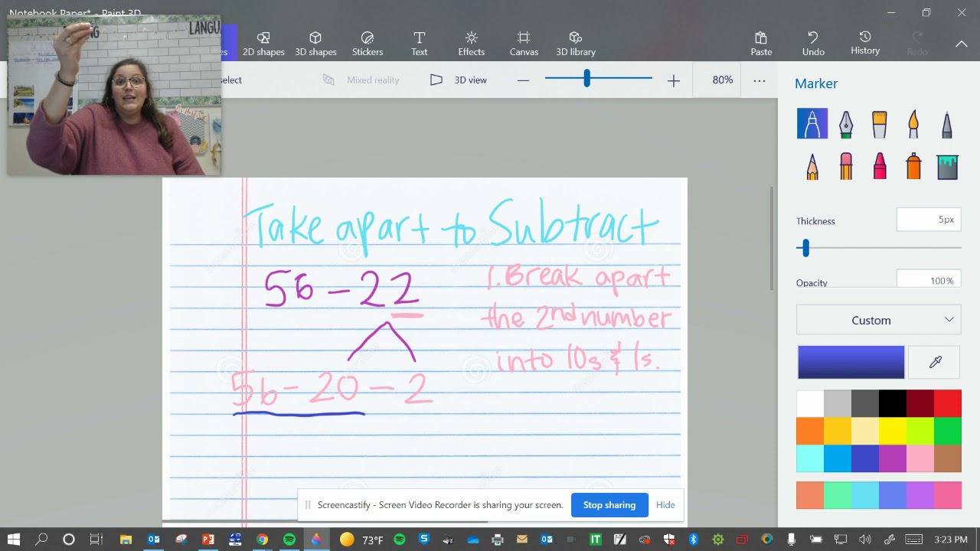980x551 pixels.
Task: Expand the Custom material dropdown
Action: click(x=879, y=320)
